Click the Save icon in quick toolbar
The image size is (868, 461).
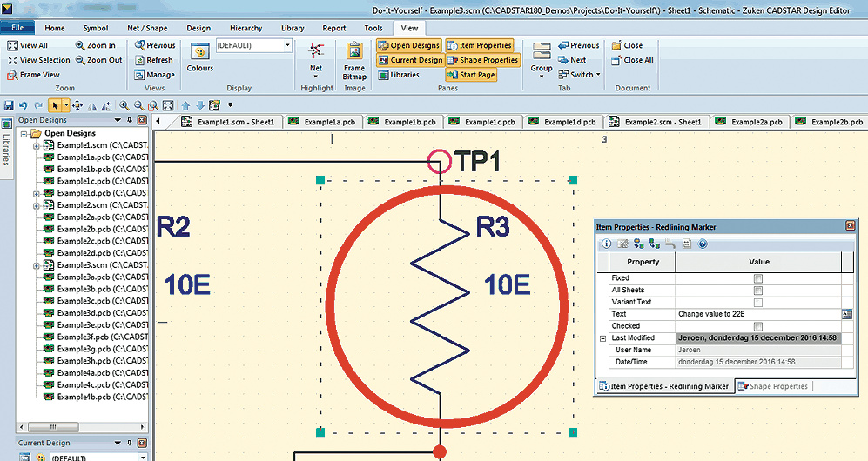[x=9, y=105]
